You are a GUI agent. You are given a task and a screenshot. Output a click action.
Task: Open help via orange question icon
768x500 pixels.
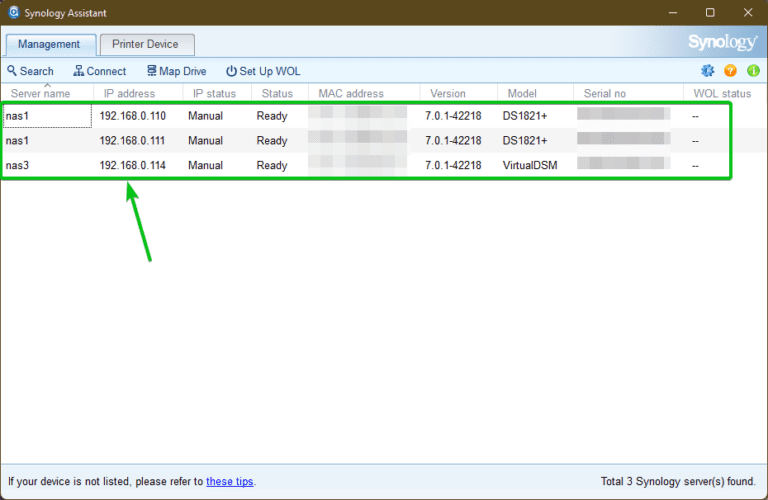pyautogui.click(x=730, y=71)
